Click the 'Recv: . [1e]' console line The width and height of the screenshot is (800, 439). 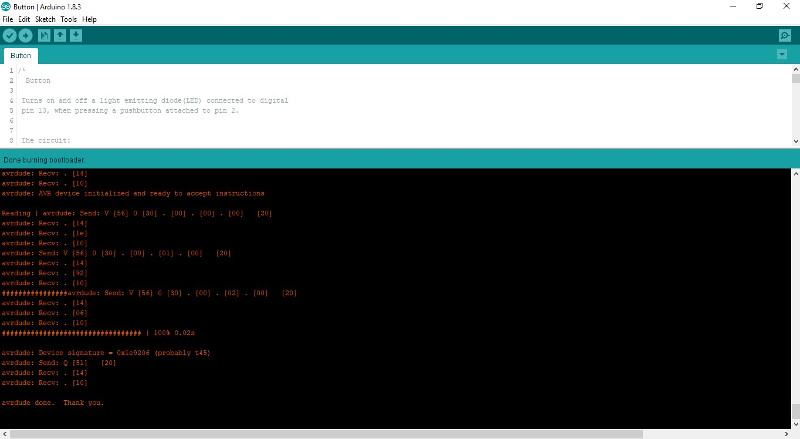(x=44, y=233)
